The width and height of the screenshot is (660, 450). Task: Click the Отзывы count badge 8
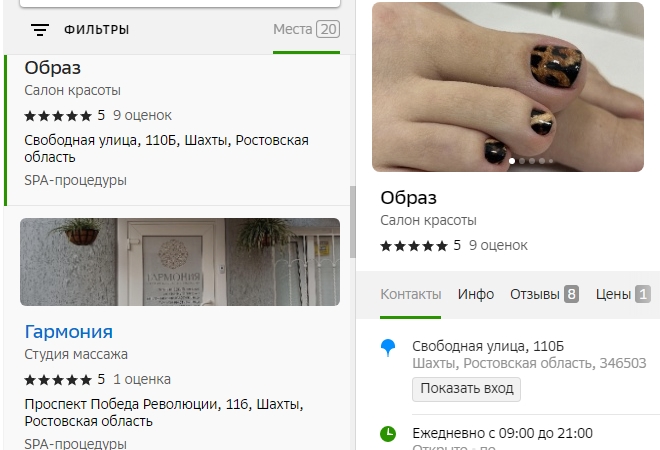coord(571,294)
